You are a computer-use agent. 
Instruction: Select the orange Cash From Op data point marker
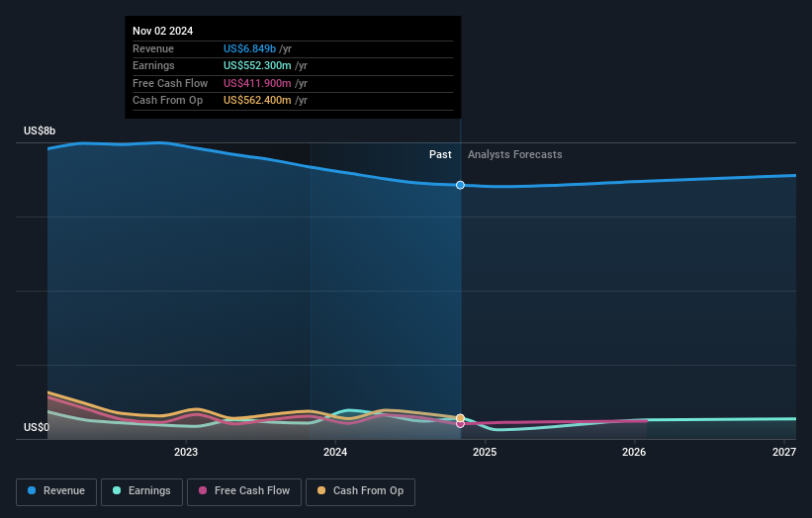(x=460, y=418)
